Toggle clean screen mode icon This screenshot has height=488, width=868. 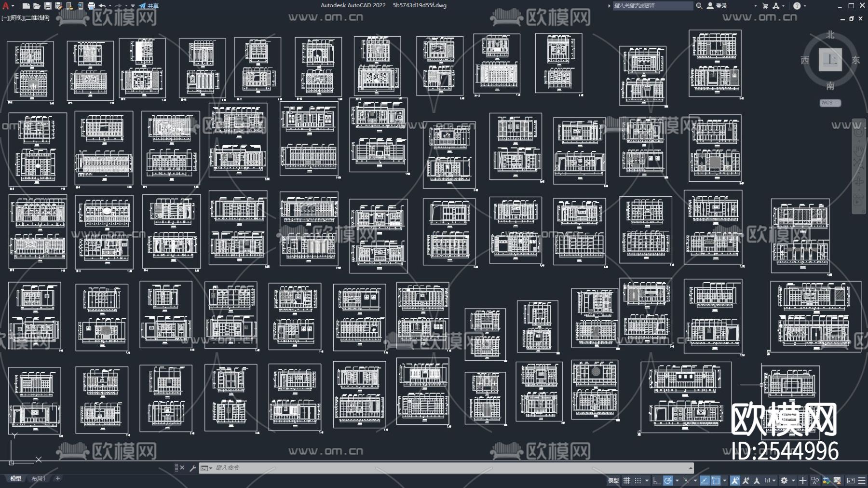pos(851,480)
